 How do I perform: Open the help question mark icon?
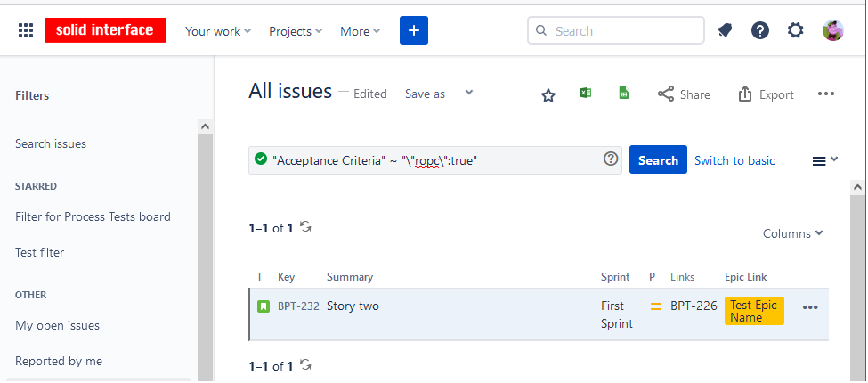759,31
